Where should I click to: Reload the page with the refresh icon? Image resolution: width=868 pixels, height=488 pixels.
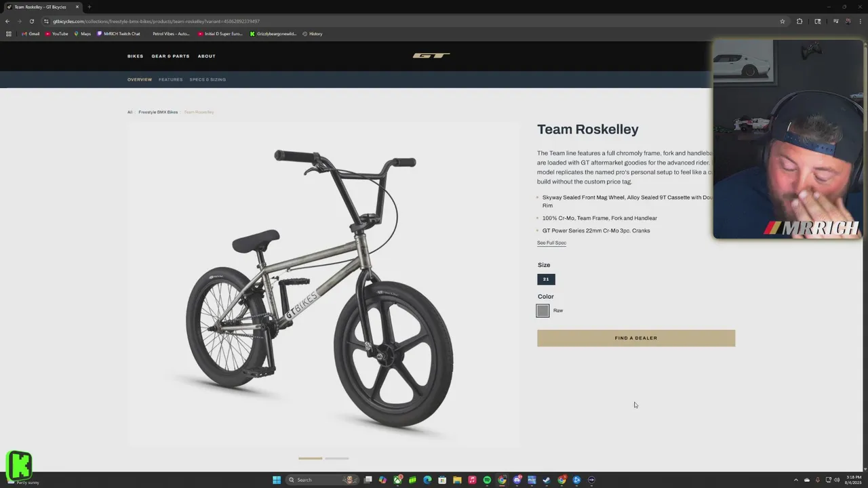click(x=31, y=21)
